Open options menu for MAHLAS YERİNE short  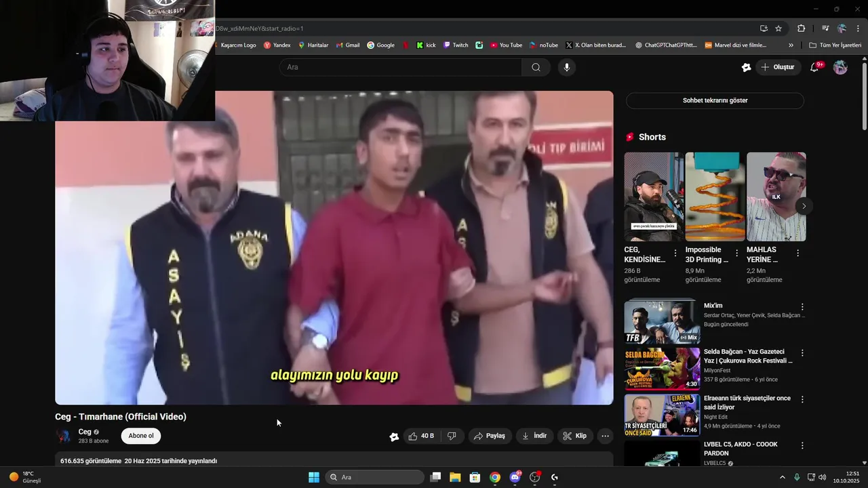[x=797, y=253]
